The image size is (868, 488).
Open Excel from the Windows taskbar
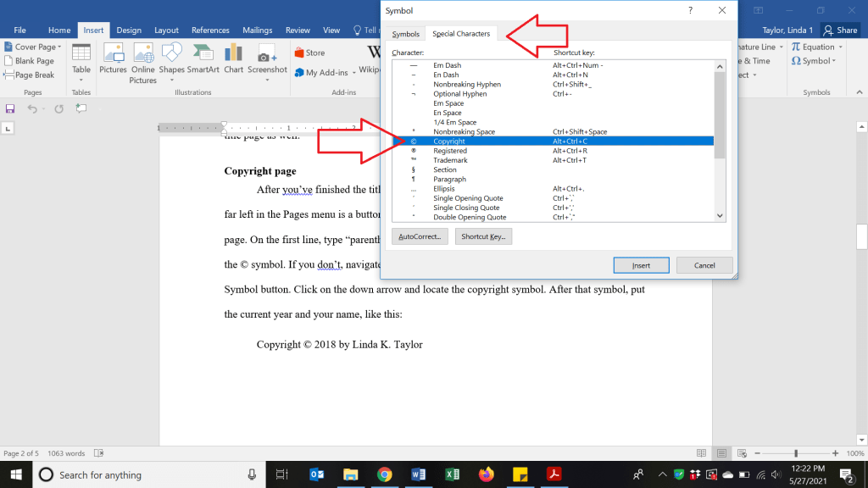(453, 474)
